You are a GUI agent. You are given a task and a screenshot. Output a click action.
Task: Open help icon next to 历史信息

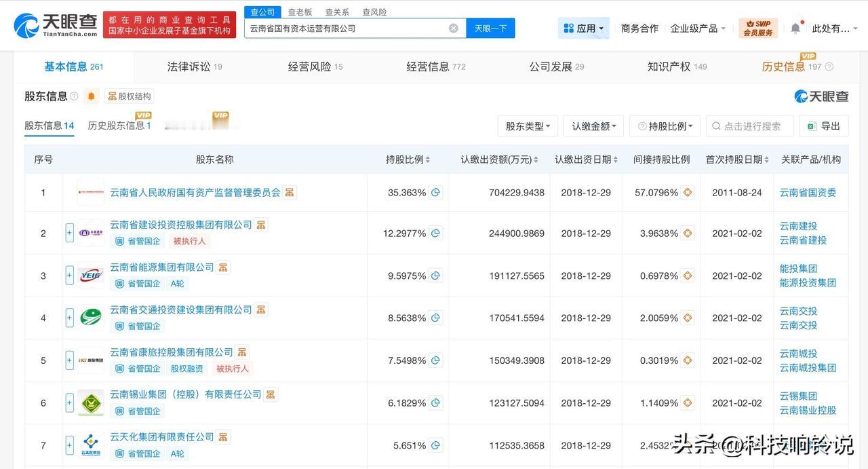point(829,67)
